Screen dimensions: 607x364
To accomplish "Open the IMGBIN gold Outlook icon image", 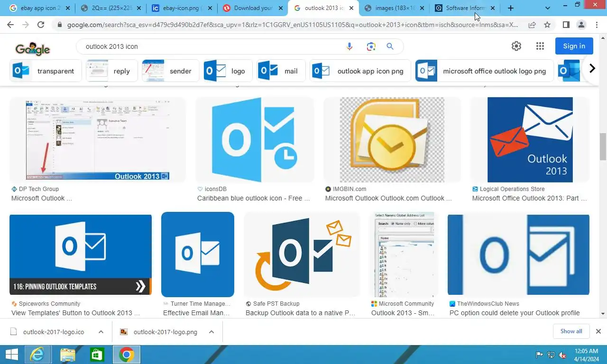I will pyautogui.click(x=392, y=140).
